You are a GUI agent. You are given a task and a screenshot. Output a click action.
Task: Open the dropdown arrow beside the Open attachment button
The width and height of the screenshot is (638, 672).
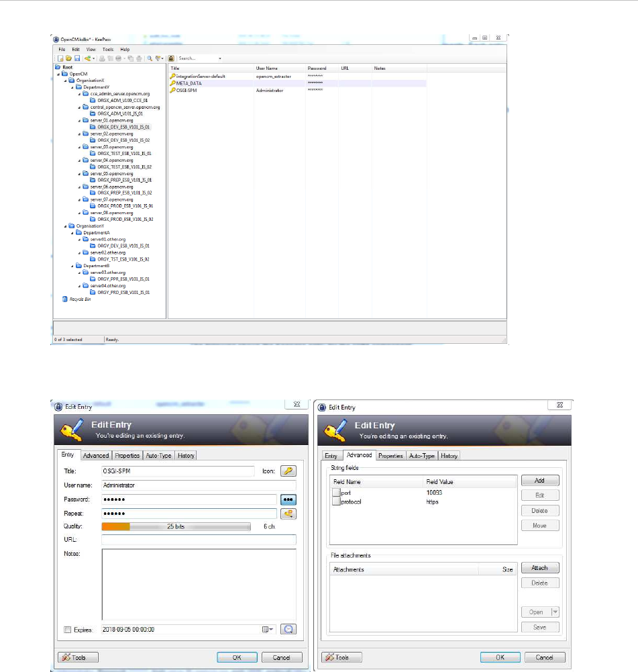point(555,612)
